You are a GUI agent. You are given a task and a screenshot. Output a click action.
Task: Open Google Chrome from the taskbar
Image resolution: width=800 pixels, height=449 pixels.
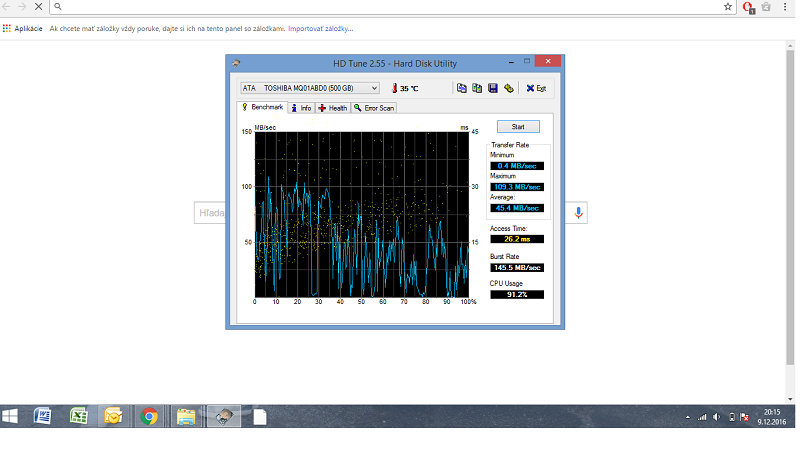pos(149,417)
